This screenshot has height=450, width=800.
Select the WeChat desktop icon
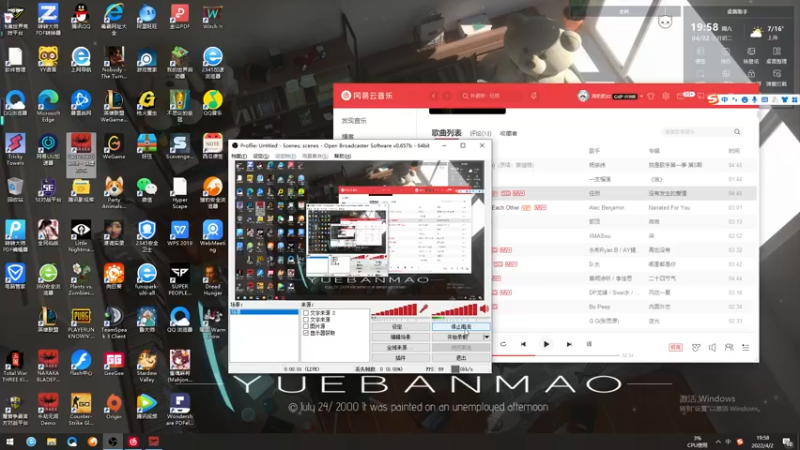pyautogui.click(x=146, y=190)
